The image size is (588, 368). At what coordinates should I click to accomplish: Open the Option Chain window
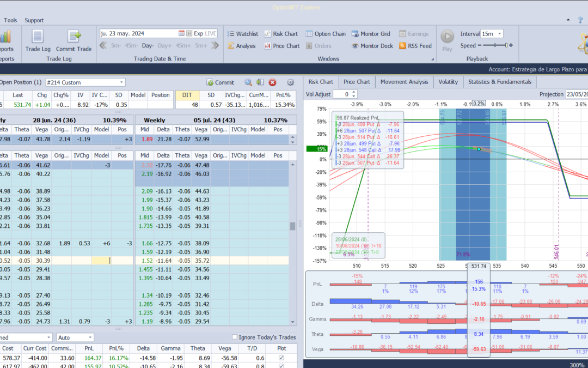pyautogui.click(x=326, y=34)
